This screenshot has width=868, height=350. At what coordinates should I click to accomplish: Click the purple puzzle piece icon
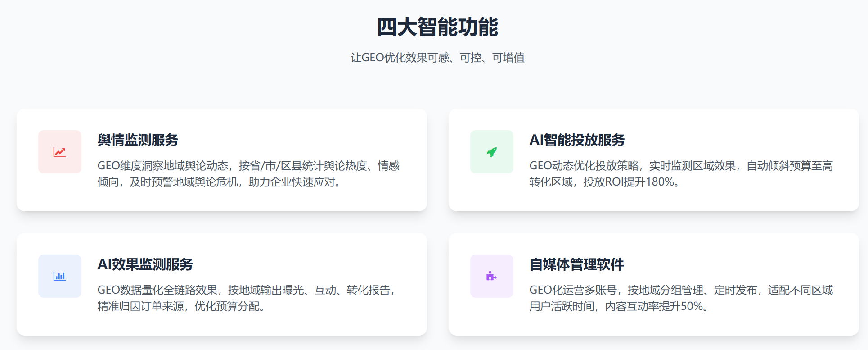(x=491, y=276)
